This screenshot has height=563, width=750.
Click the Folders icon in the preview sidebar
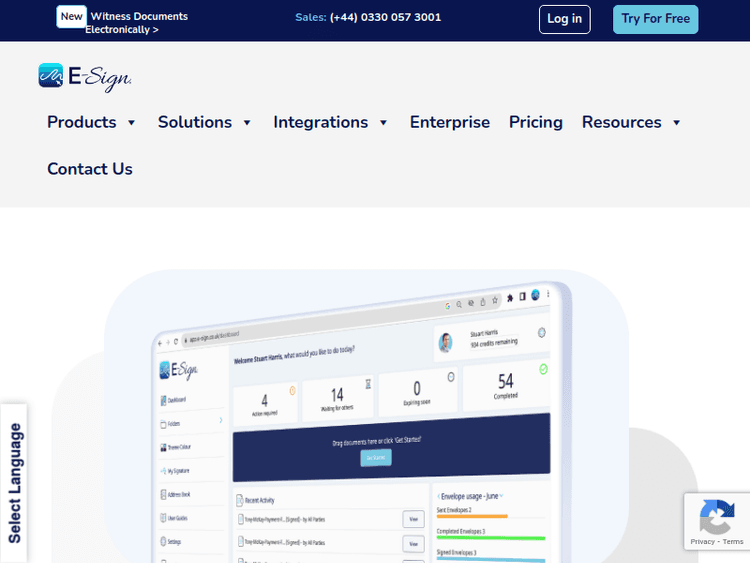(162, 424)
